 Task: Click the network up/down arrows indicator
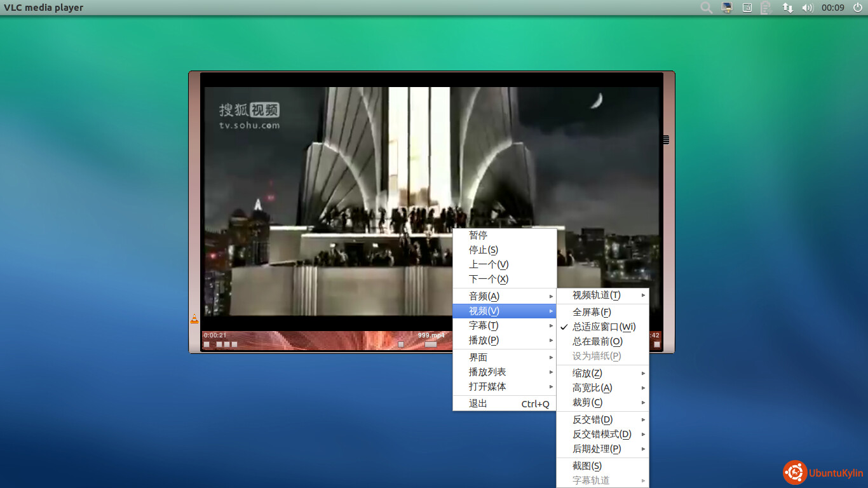pyautogui.click(x=787, y=8)
